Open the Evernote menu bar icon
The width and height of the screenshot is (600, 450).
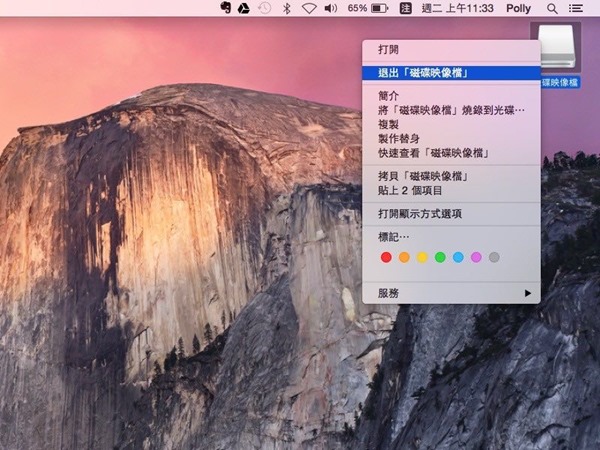click(x=226, y=8)
